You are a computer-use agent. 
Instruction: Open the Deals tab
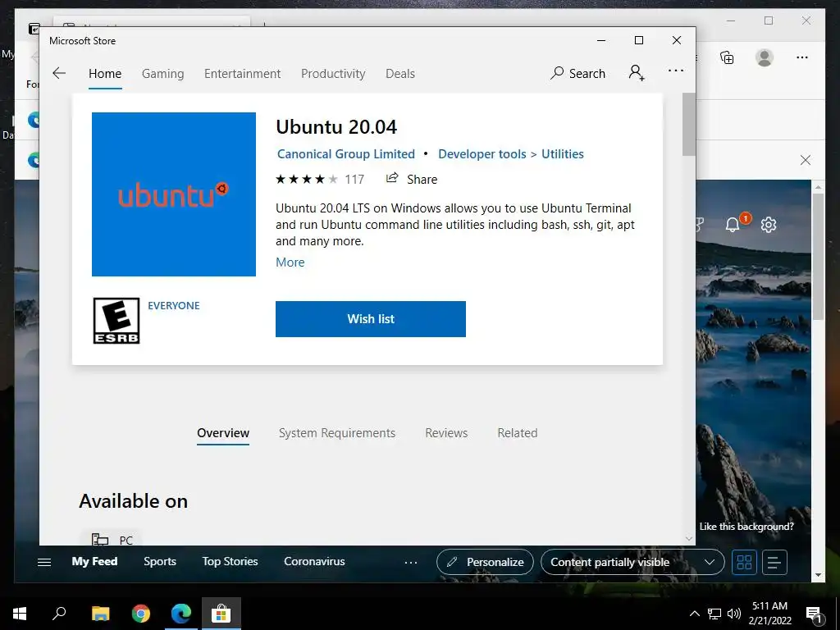(400, 73)
